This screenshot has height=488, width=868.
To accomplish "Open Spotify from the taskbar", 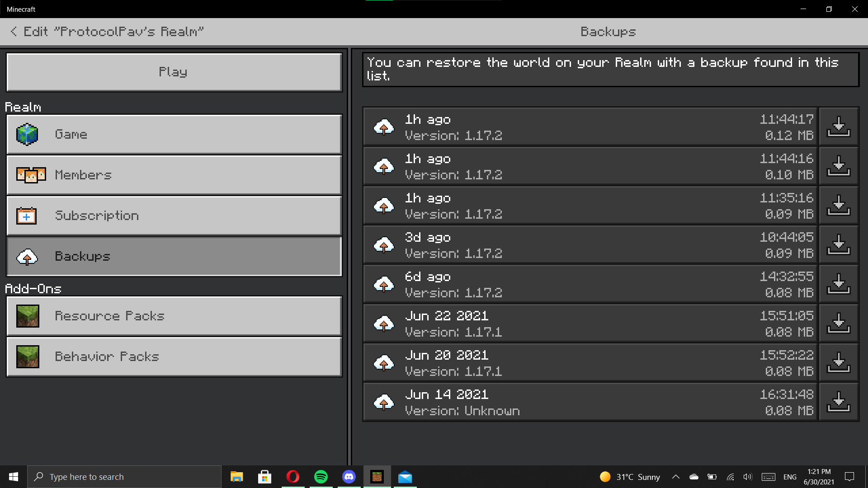I will [321, 477].
